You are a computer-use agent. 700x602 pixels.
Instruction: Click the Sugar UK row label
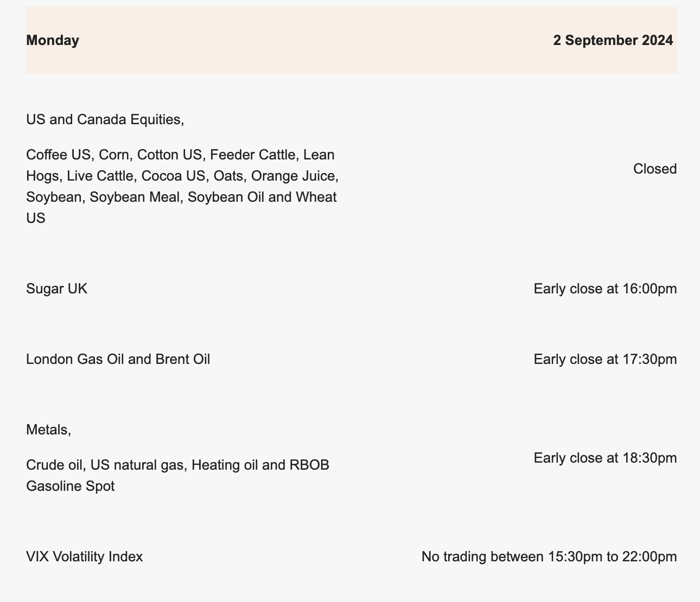coord(56,289)
